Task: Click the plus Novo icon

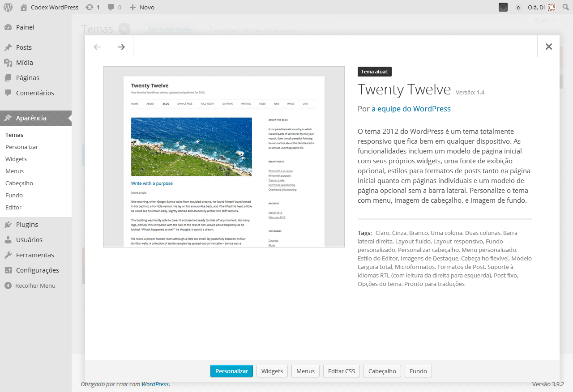Action: (x=133, y=7)
